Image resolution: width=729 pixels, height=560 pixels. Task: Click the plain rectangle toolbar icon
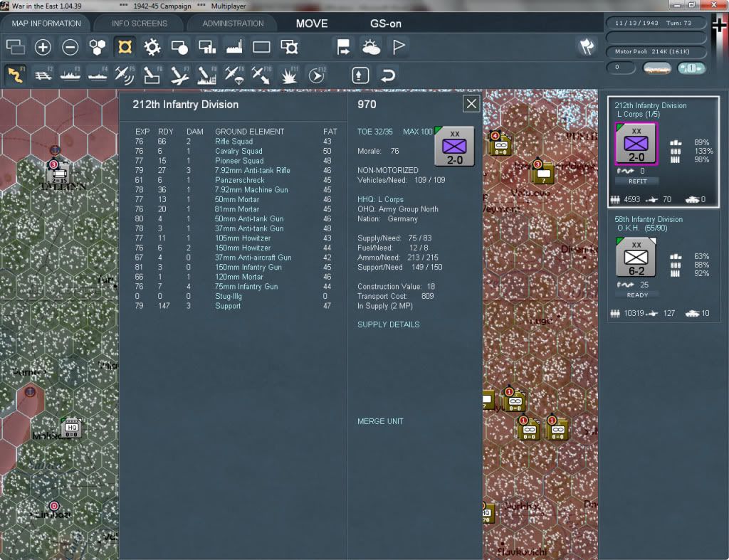point(261,47)
